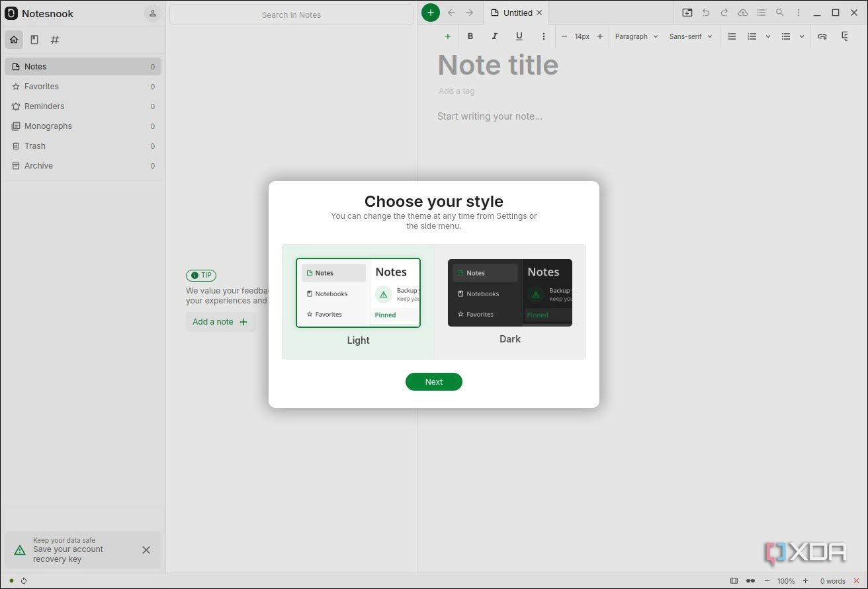Image resolution: width=868 pixels, height=589 pixels.
Task: Click Add a note button
Action: (220, 322)
